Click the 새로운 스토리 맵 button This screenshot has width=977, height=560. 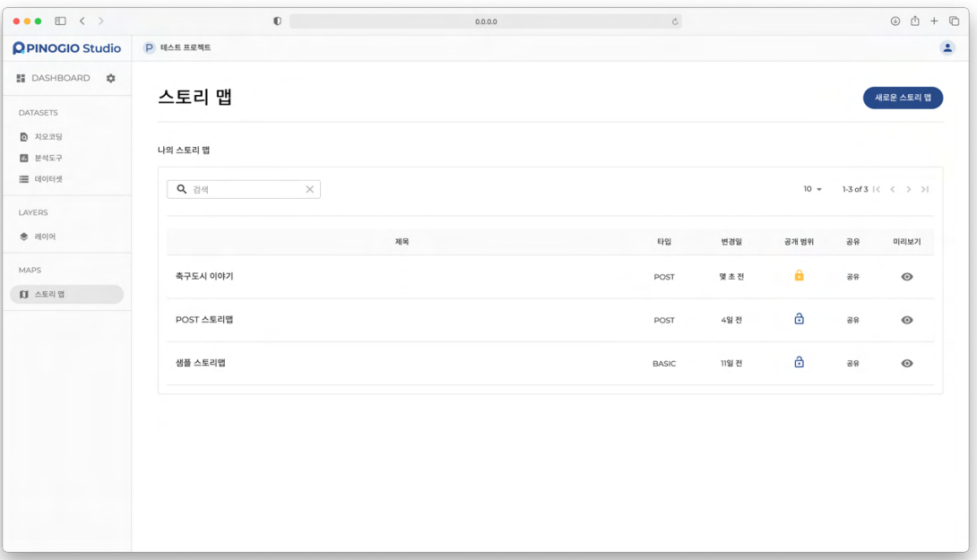(903, 98)
